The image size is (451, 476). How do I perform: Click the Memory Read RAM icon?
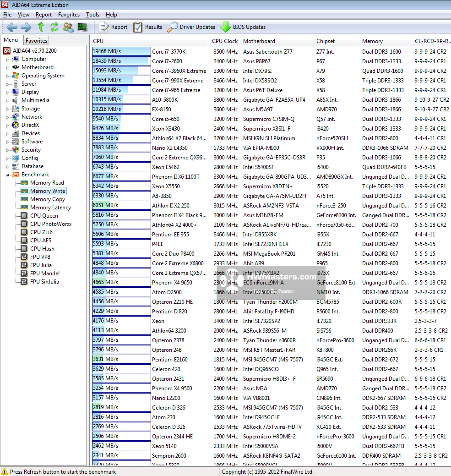click(24, 182)
